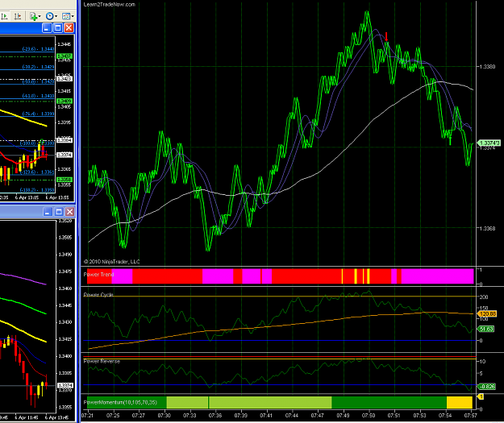This screenshot has height=423, width=504.
Task: Click the green 1.3437 price tag in upper left chart
Action: pyautogui.click(x=65, y=56)
